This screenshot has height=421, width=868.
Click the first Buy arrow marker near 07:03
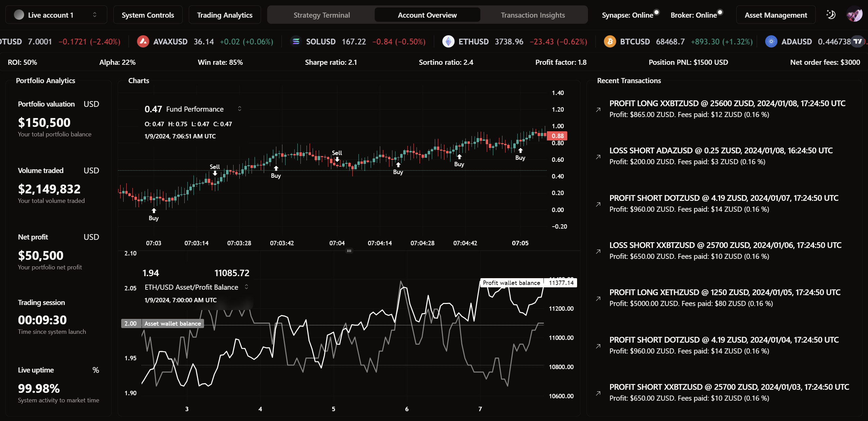[154, 211]
